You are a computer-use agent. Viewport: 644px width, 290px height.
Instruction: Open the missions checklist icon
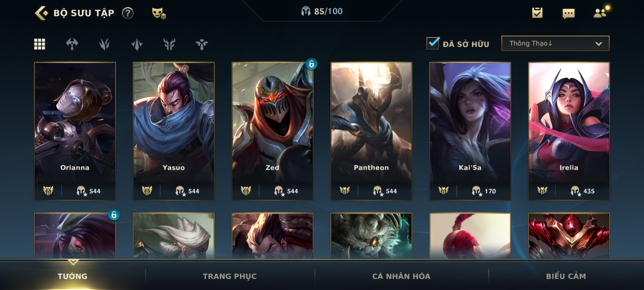[x=537, y=13]
